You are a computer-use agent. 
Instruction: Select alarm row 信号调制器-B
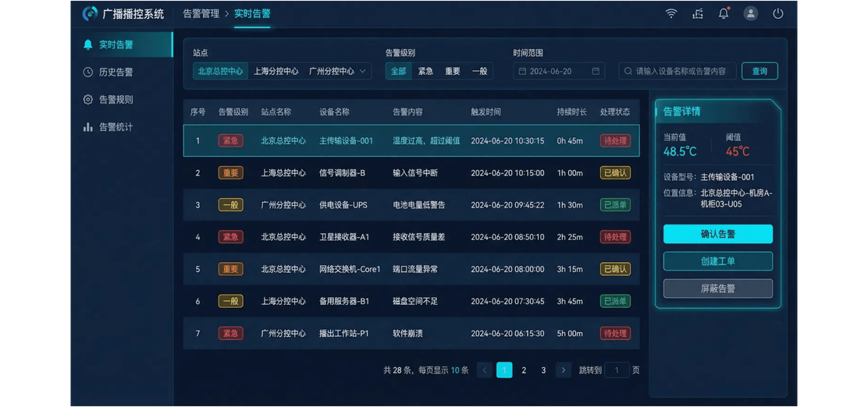click(x=411, y=173)
